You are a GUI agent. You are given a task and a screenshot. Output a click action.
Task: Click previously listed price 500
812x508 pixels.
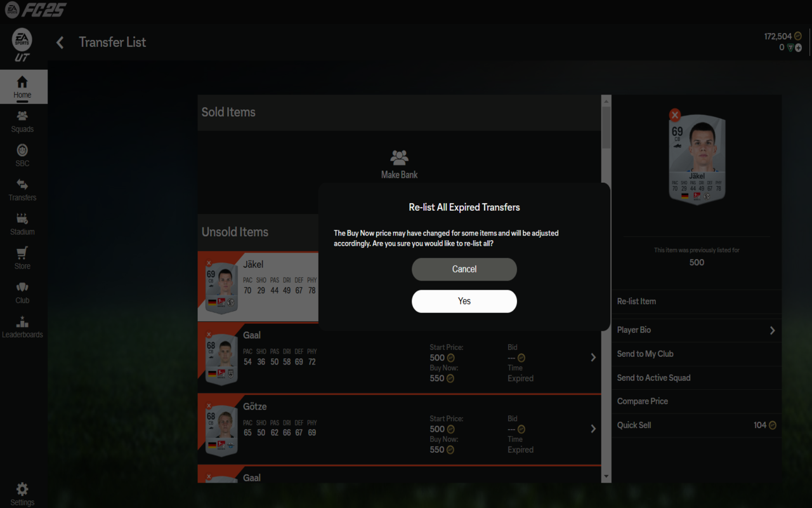pos(697,263)
